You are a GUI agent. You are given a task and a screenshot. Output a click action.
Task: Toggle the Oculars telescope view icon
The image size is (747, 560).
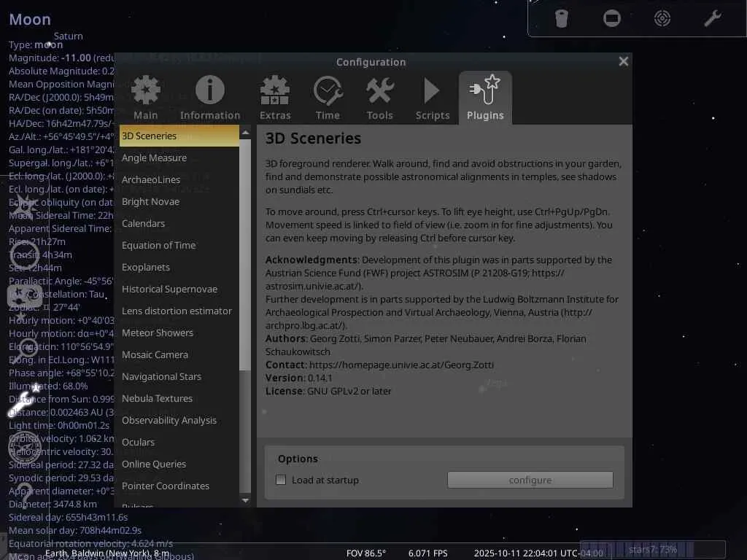[562, 19]
